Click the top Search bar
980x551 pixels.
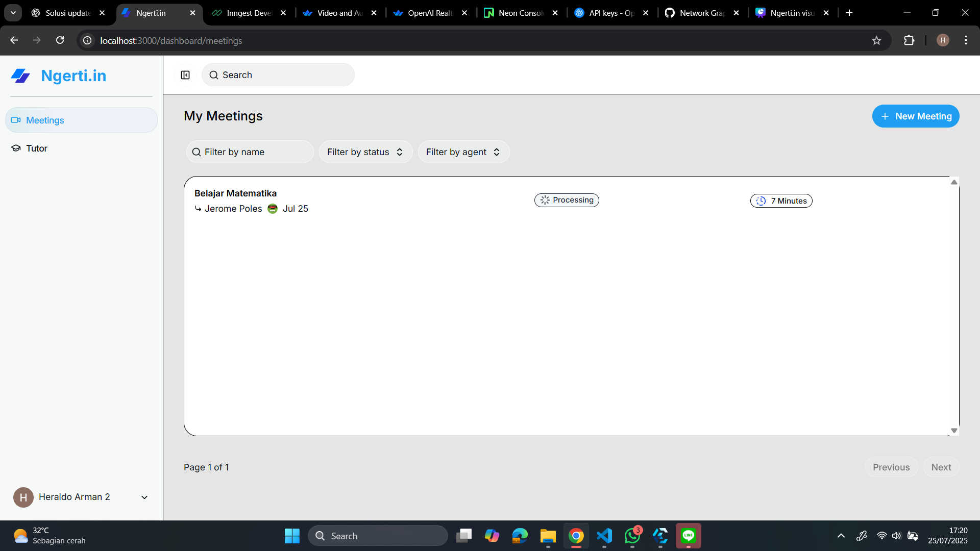click(x=278, y=75)
